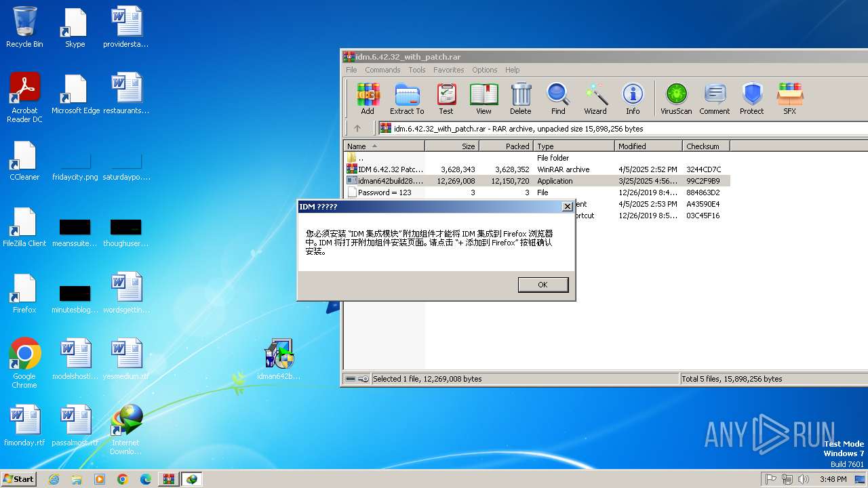The image size is (868, 488).
Task: Click the Action Center flag tray icon
Action: [771, 479]
